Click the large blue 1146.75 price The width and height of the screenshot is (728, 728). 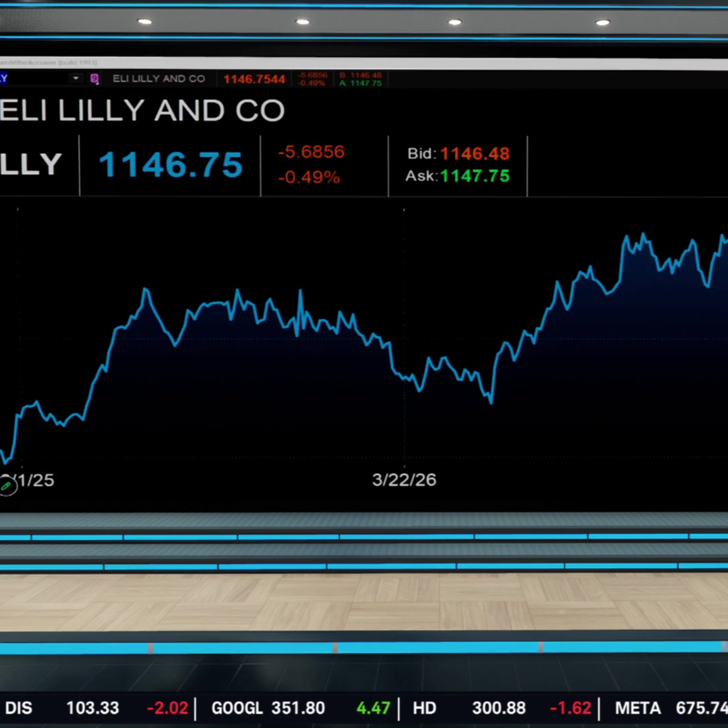[x=171, y=165]
